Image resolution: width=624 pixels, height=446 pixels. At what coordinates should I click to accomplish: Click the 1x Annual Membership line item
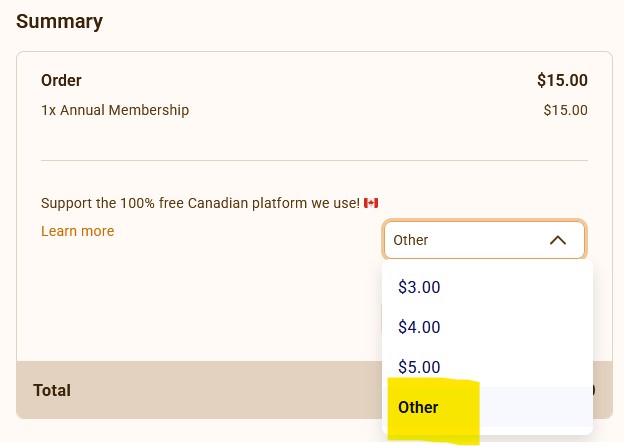[115, 110]
